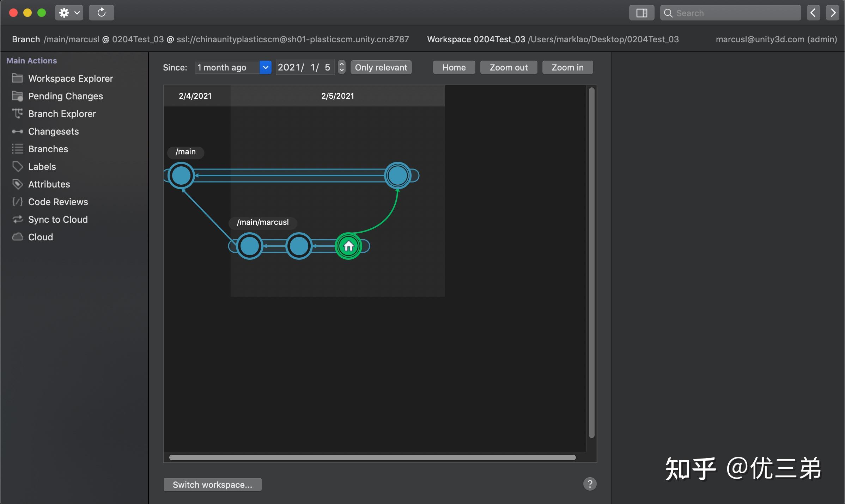Image resolution: width=845 pixels, height=504 pixels.
Task: Open Sync to Cloud view
Action: (x=57, y=220)
